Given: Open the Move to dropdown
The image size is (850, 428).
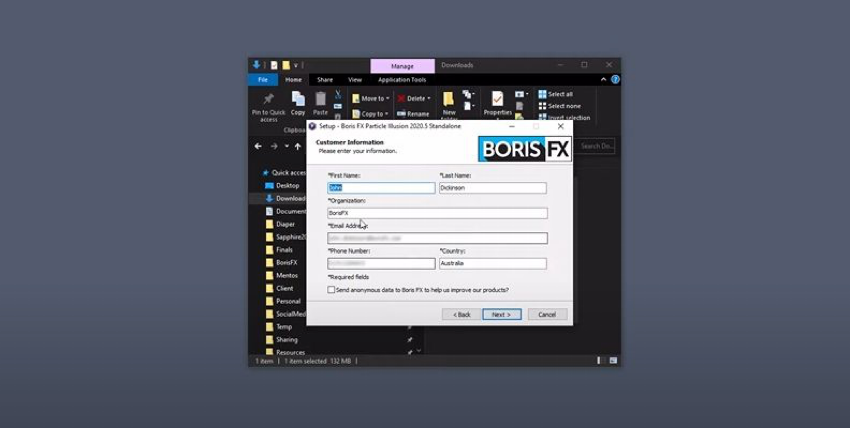Looking at the screenshot, I should (x=371, y=99).
